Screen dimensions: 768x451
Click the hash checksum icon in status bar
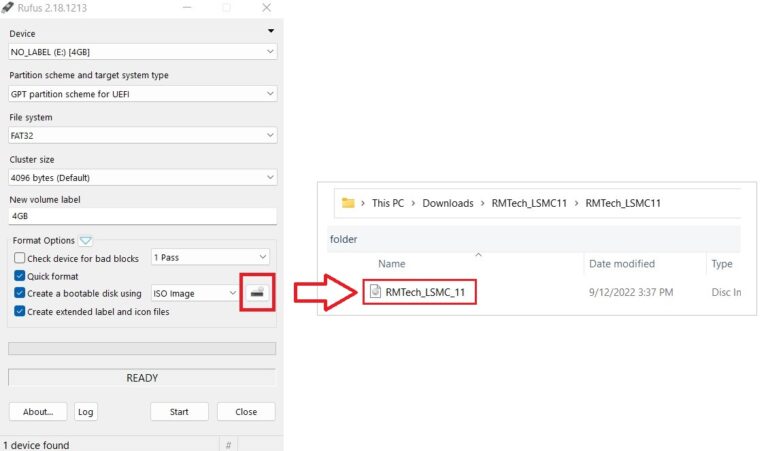[228, 445]
